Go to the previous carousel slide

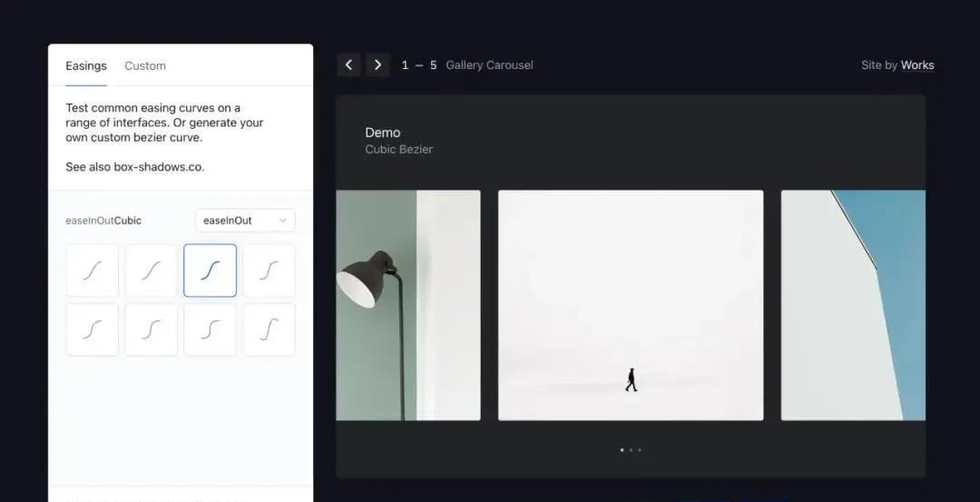click(348, 65)
